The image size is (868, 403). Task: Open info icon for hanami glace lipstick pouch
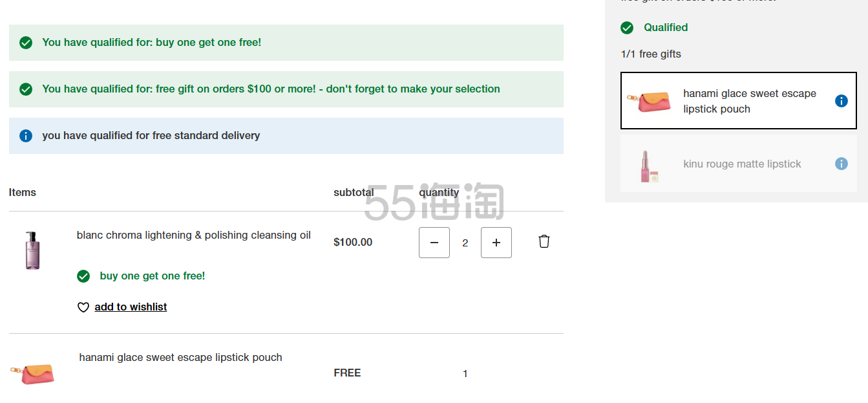841,101
